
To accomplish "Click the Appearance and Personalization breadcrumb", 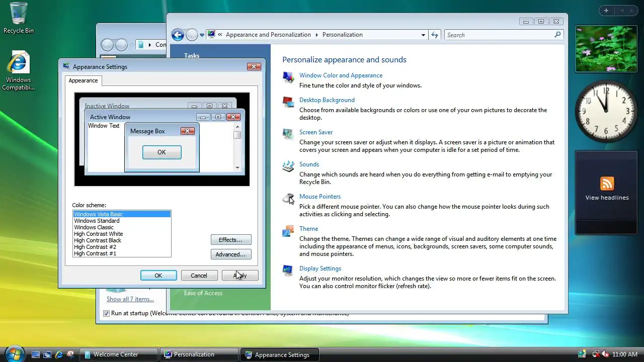I will click(x=268, y=35).
